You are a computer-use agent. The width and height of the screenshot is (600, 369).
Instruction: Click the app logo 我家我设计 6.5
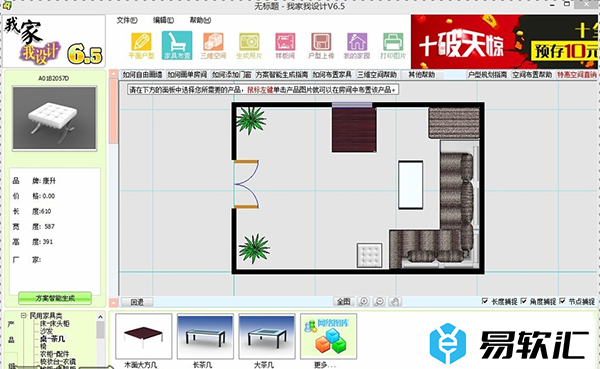click(x=54, y=41)
